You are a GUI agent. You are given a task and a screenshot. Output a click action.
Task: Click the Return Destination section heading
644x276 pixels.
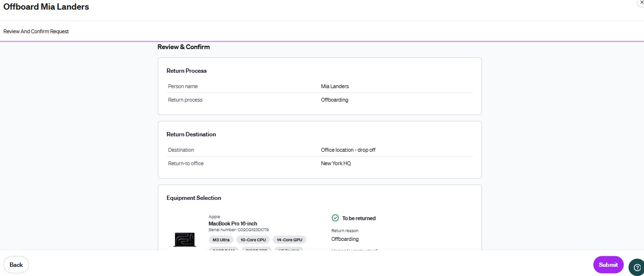pos(191,134)
